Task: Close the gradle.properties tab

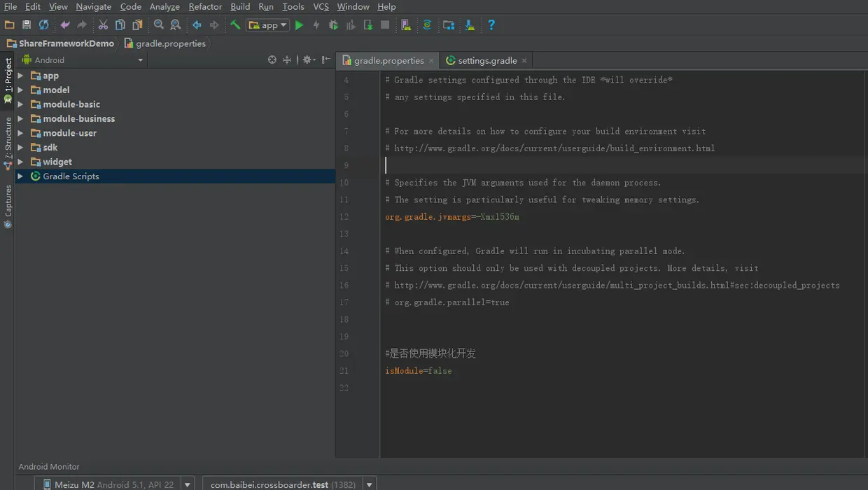Action: [x=431, y=61]
